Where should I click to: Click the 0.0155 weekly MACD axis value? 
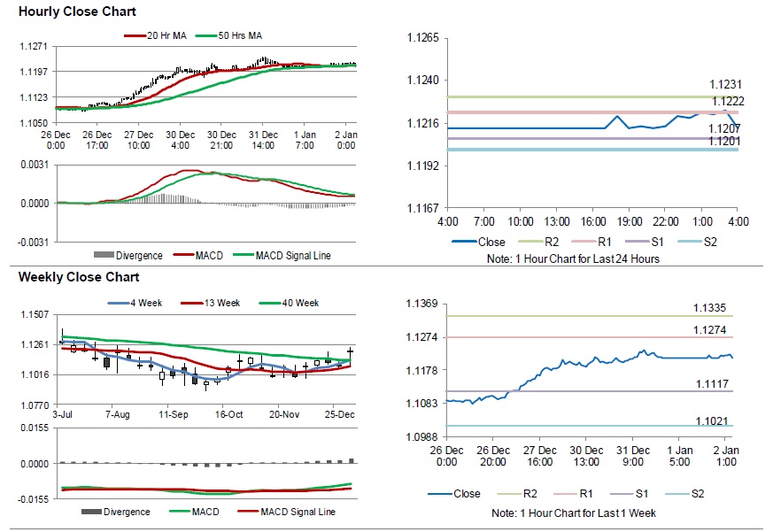35,428
